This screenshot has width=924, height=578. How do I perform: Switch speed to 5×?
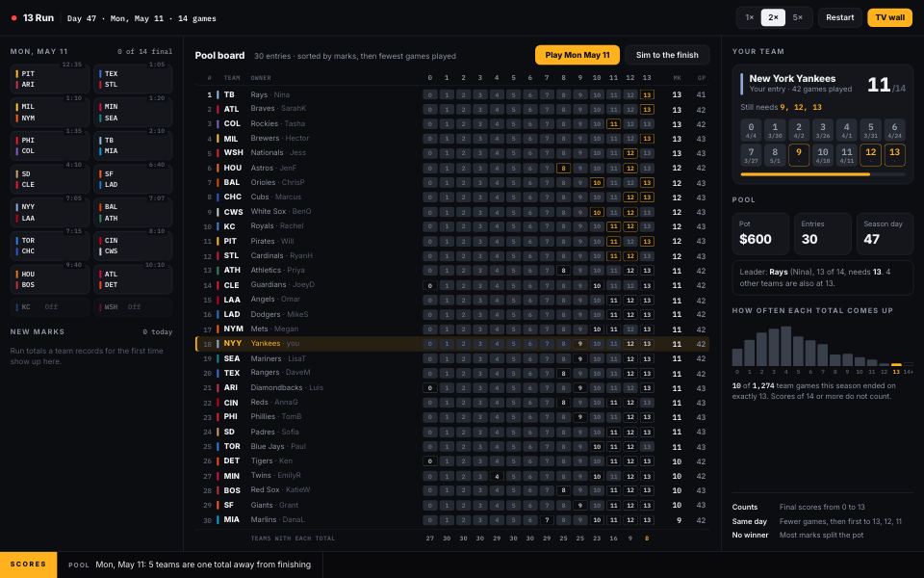(x=797, y=17)
